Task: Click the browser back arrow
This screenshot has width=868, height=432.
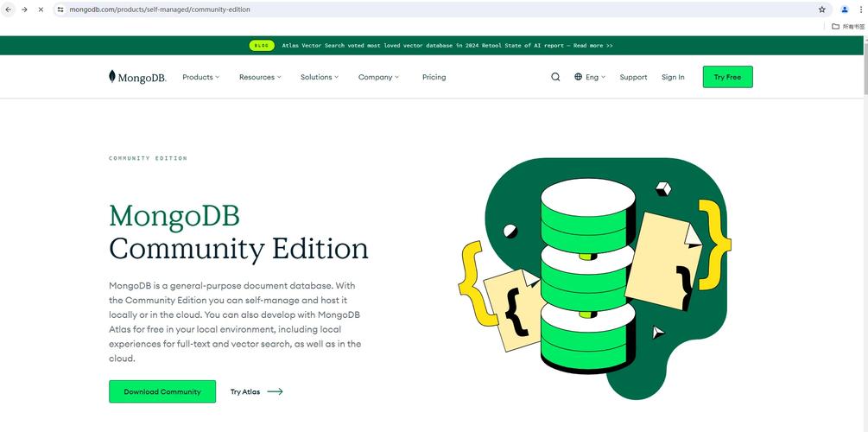Action: point(9,10)
